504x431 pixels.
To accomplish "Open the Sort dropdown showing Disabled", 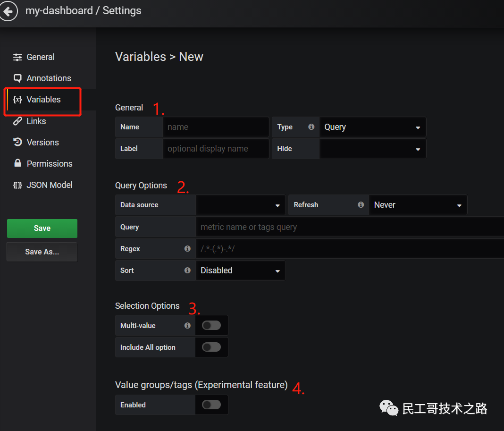I will 240,270.
